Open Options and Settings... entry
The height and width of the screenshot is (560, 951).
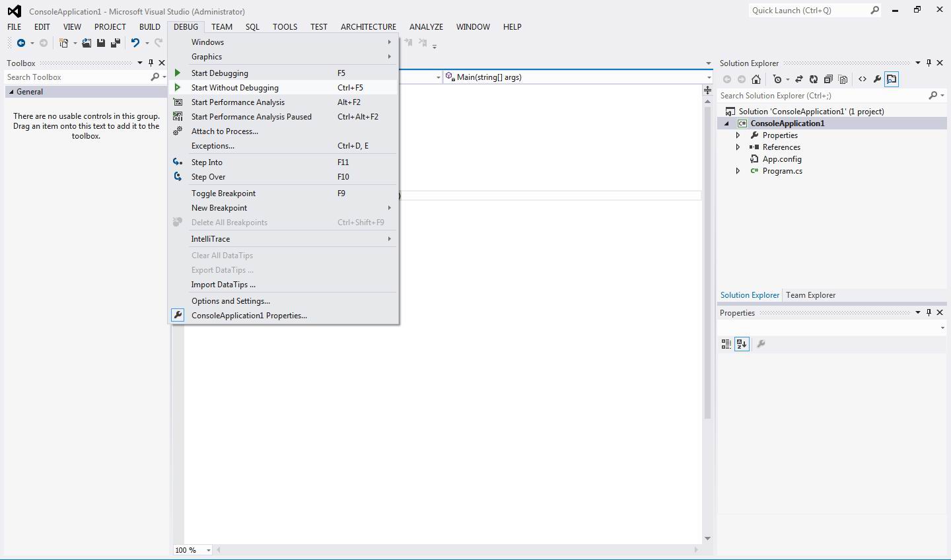tap(230, 301)
